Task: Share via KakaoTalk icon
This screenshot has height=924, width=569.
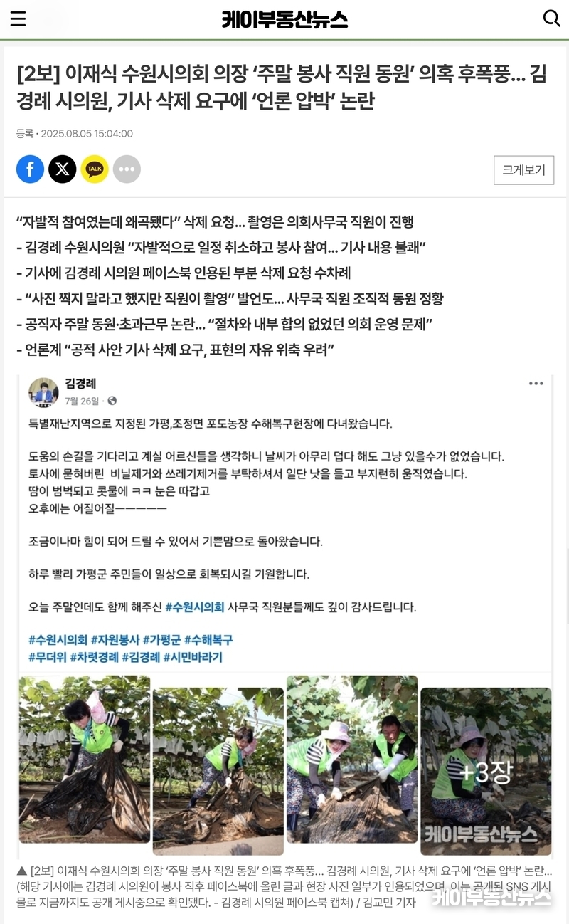Action: [95, 169]
